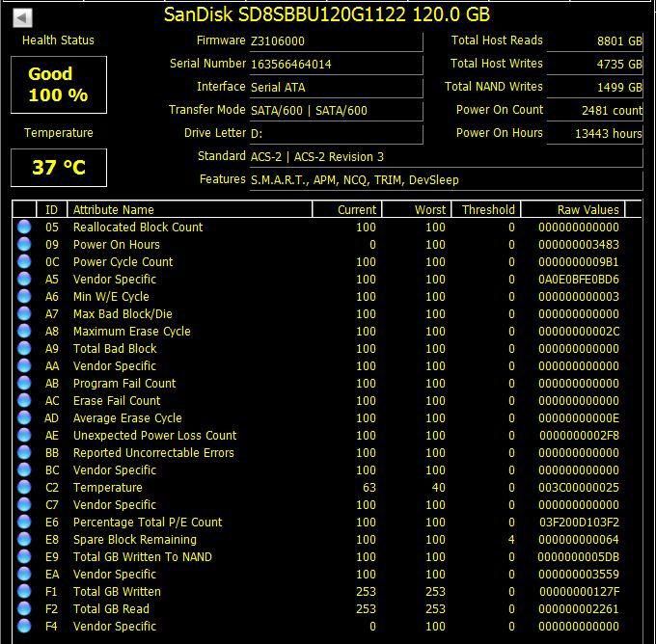Click the Power On Hours value 13443 hours
Viewport: 656px width, 644px height.
tap(595, 134)
